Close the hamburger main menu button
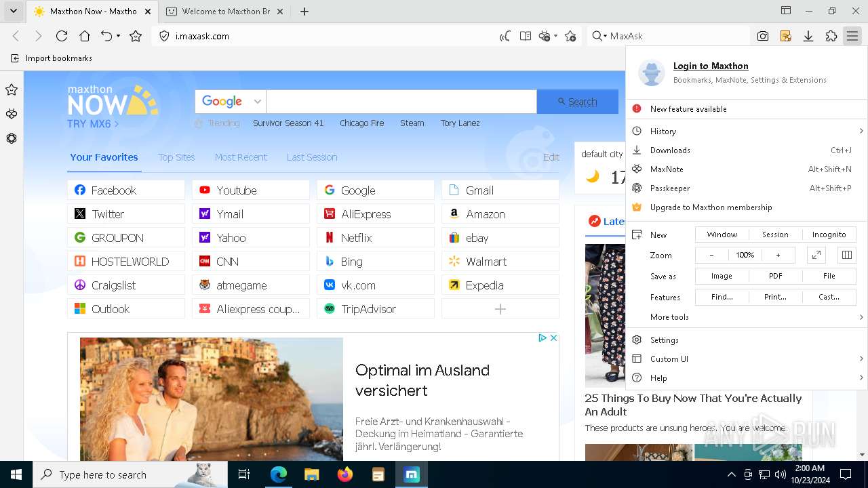Image resolution: width=868 pixels, height=488 pixels. click(852, 36)
